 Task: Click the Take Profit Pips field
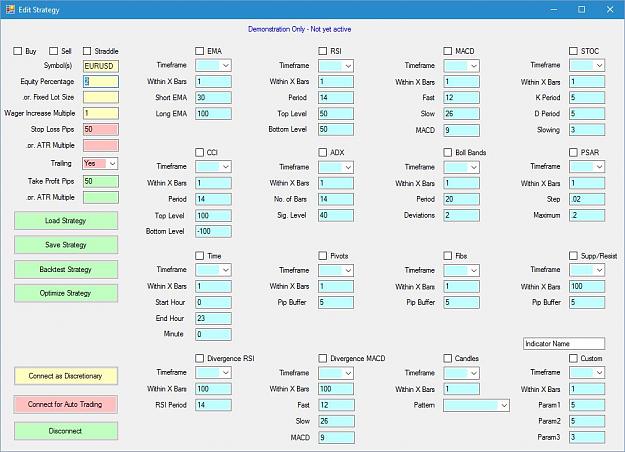coord(100,181)
